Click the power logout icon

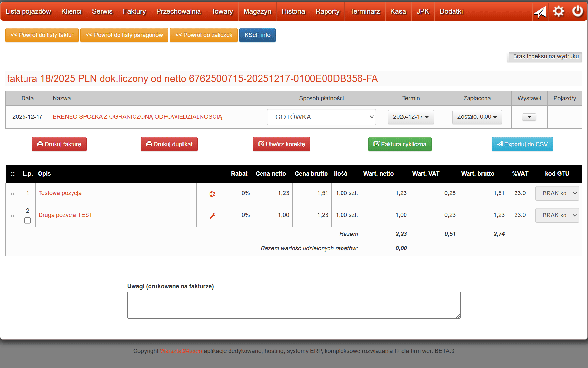coord(578,11)
